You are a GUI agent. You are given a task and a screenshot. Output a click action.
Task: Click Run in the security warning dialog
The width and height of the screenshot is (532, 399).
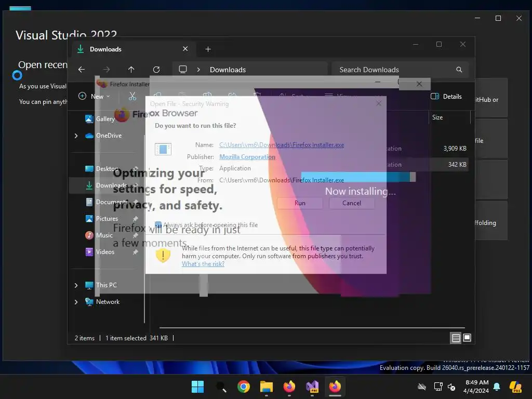[x=300, y=203]
